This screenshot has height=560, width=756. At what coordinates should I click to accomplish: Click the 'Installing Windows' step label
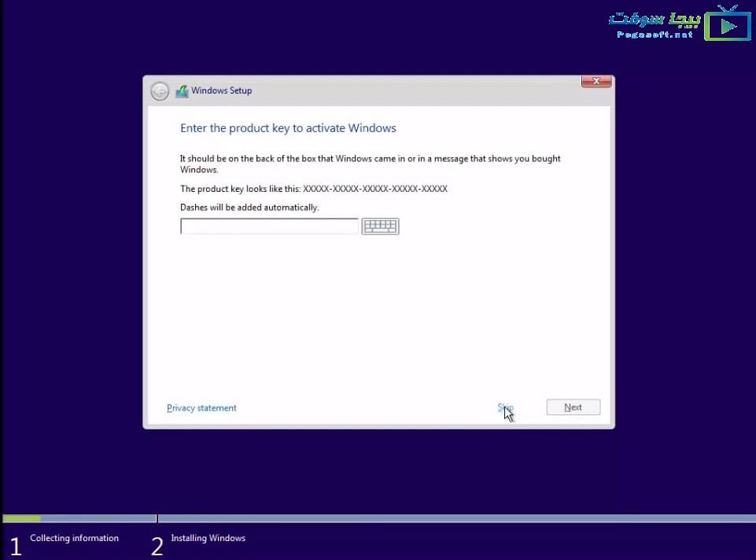point(208,538)
